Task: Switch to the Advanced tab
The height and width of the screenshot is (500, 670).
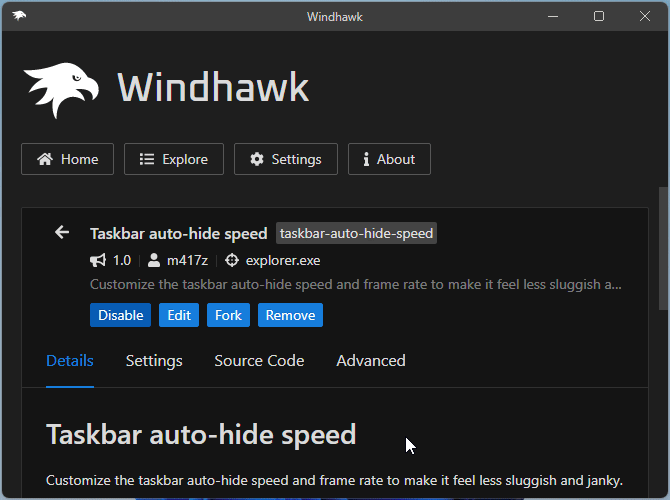Action: (371, 361)
